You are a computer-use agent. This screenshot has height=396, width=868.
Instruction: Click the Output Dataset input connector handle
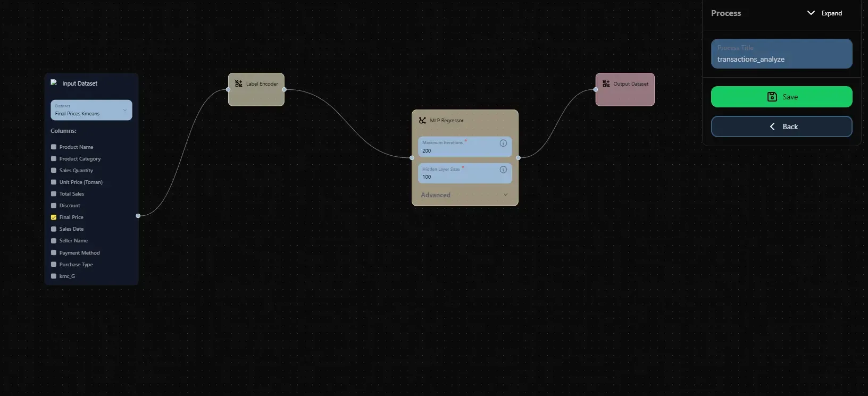(x=596, y=89)
